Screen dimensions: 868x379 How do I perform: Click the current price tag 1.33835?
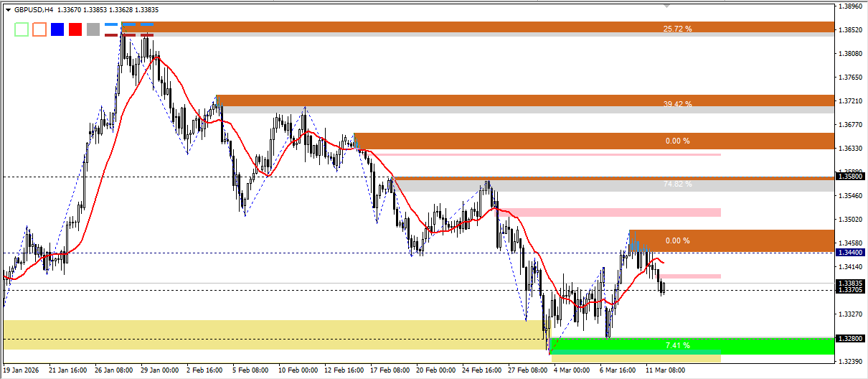850,284
